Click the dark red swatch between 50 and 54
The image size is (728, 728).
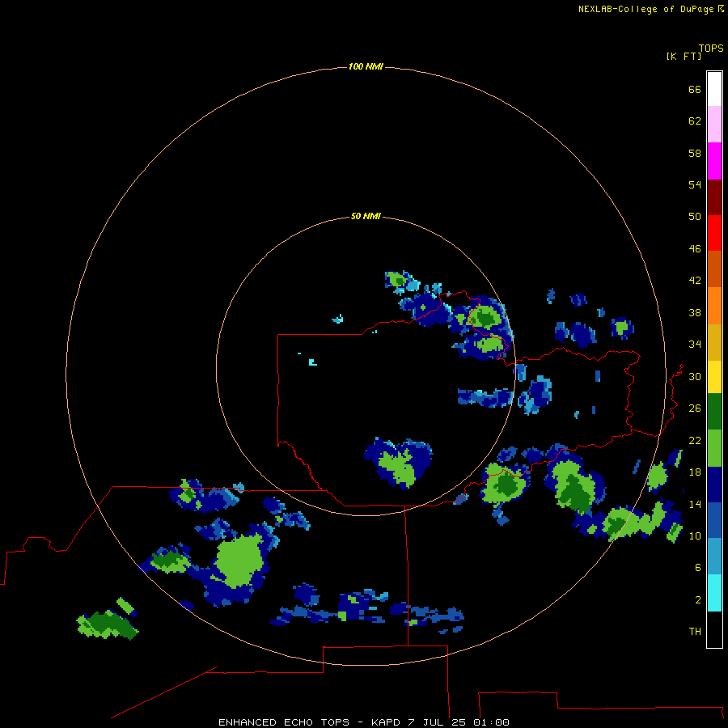714,197
